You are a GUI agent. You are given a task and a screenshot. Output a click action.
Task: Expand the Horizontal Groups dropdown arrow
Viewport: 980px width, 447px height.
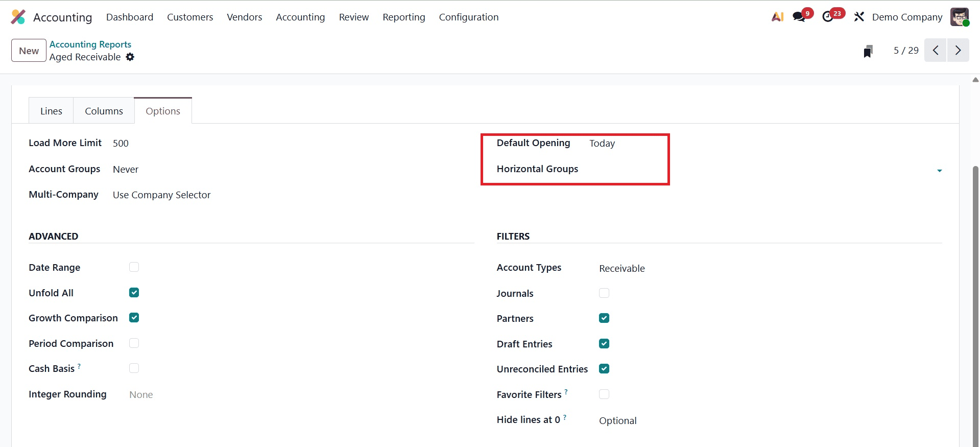[939, 170]
